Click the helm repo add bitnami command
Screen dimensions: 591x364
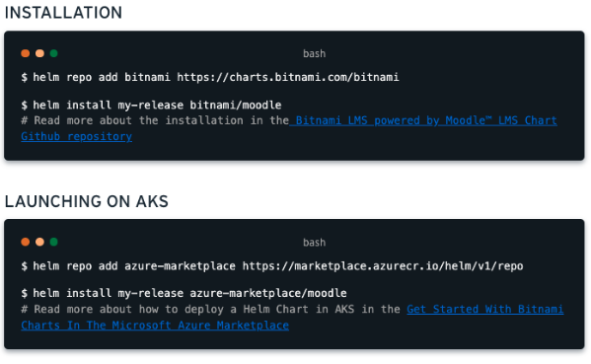click(210, 77)
